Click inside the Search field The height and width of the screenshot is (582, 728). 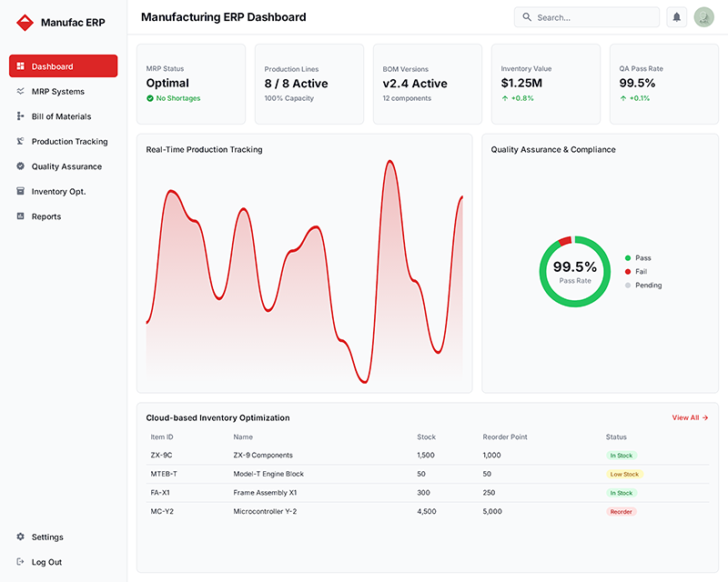[x=587, y=16]
